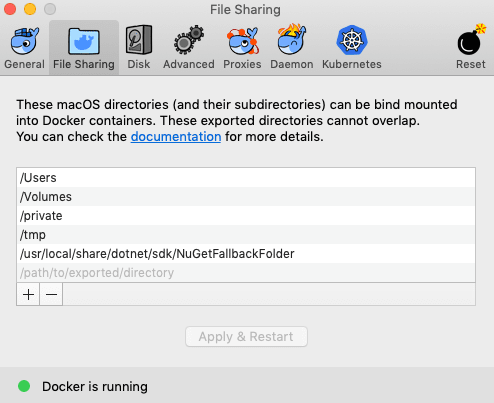The width and height of the screenshot is (494, 403).
Task: Open Advanced settings gears icon
Action: coord(189,40)
